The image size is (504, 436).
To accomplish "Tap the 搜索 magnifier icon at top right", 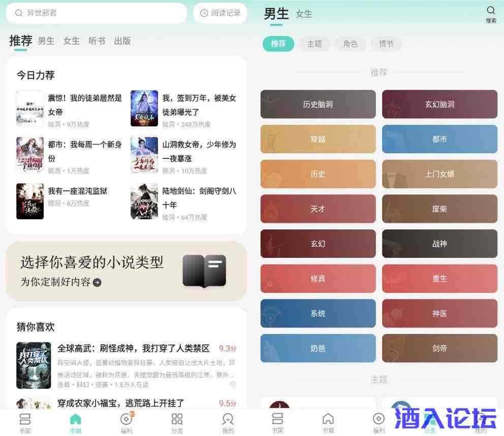I will click(x=491, y=11).
